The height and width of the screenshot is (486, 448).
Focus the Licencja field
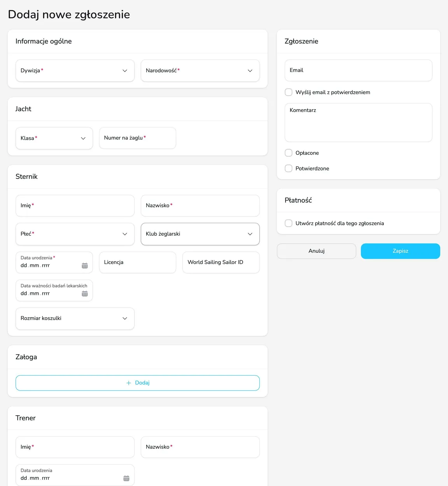coord(138,262)
